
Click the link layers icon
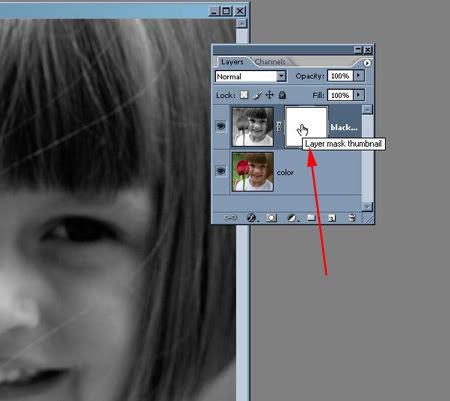tap(230, 218)
